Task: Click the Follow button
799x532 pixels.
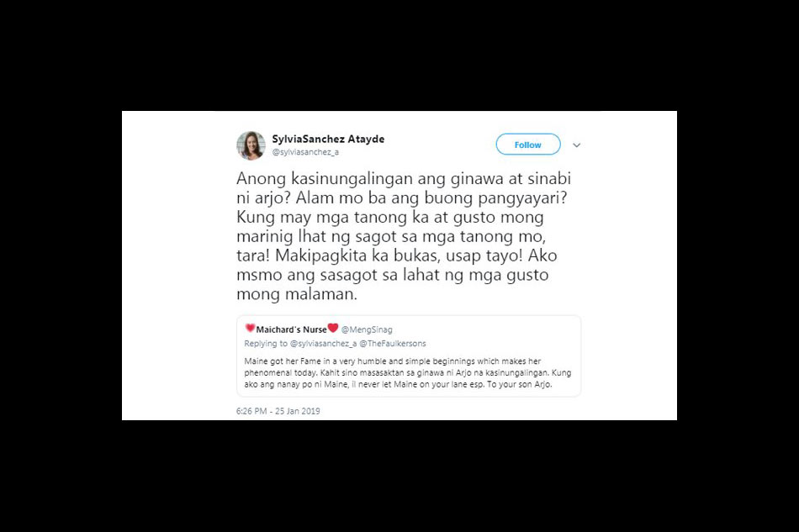Action: click(x=528, y=145)
